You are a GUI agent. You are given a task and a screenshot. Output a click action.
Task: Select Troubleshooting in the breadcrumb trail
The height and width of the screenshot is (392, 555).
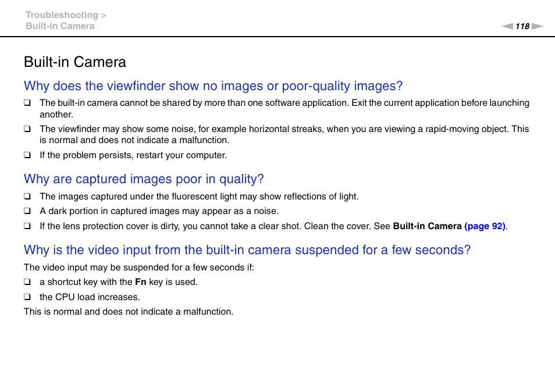pos(61,15)
